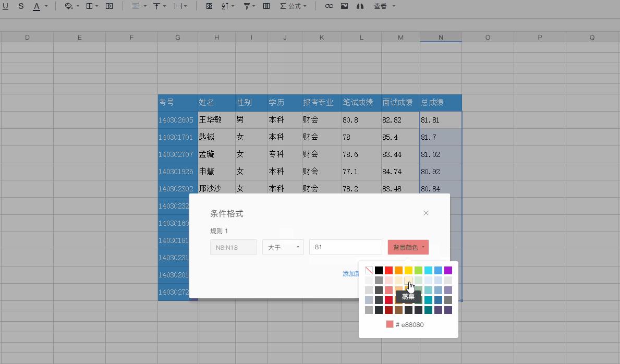This screenshot has width=620, height=364.
Task: Apply strikethrough formatting
Action: click(x=21, y=6)
